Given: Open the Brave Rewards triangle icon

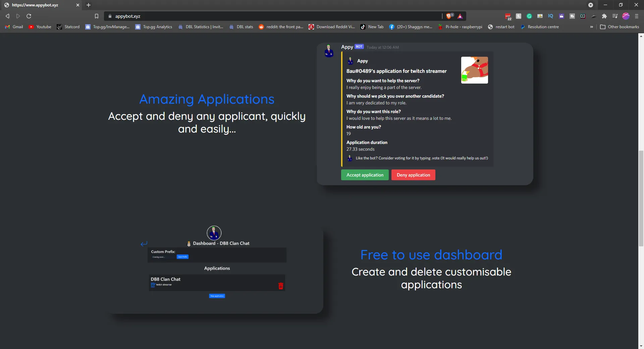Looking at the screenshot, I should pos(460,16).
